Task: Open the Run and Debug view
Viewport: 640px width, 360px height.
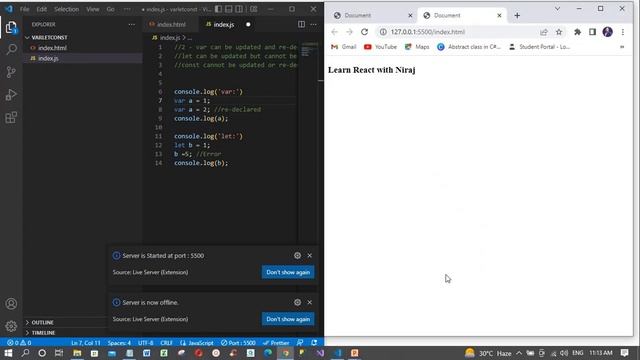Action: (11, 95)
